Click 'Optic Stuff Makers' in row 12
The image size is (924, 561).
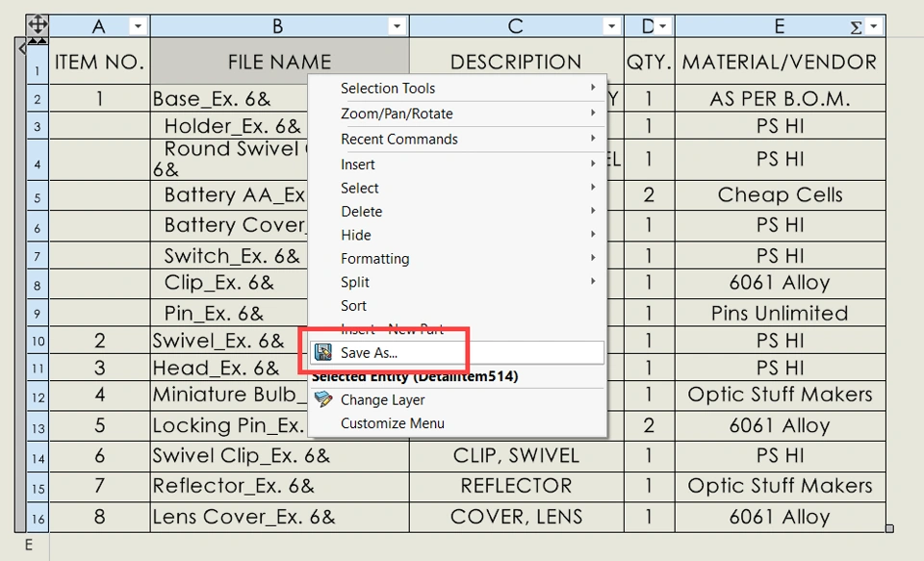[781, 395]
